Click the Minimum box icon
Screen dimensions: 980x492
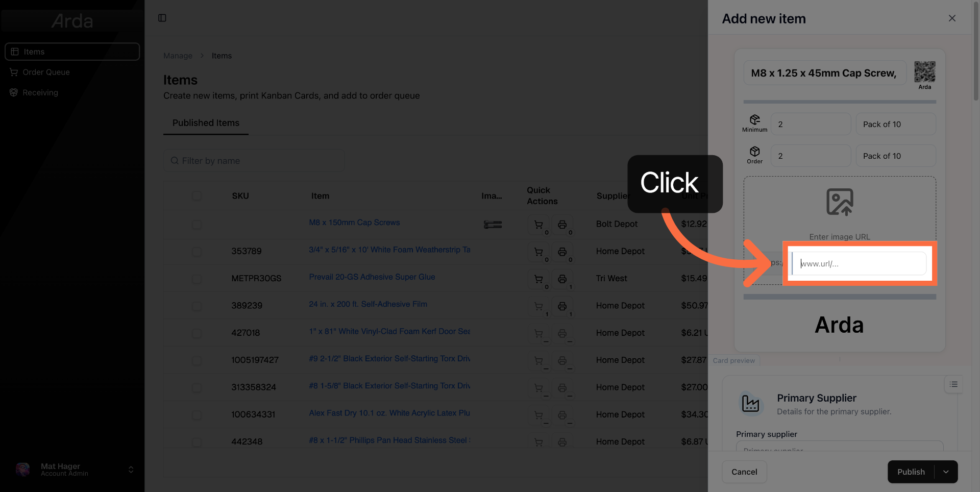754,119
